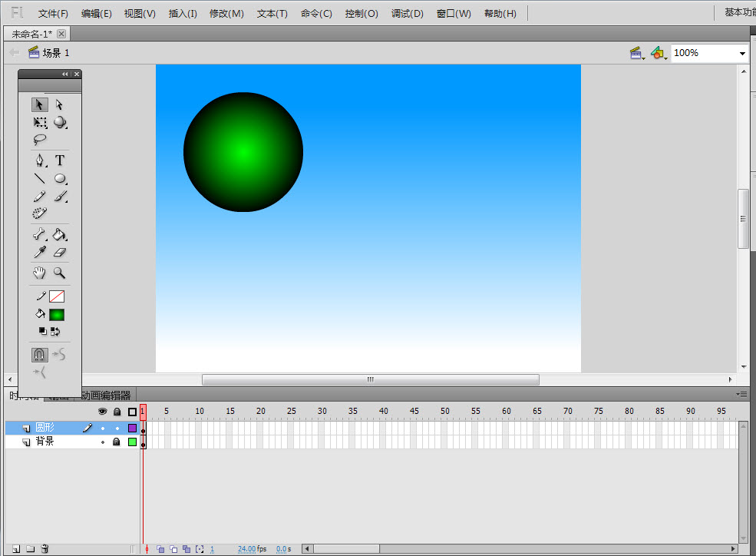Open the Edit Symbols dropdown
756x556 pixels.
coord(659,53)
